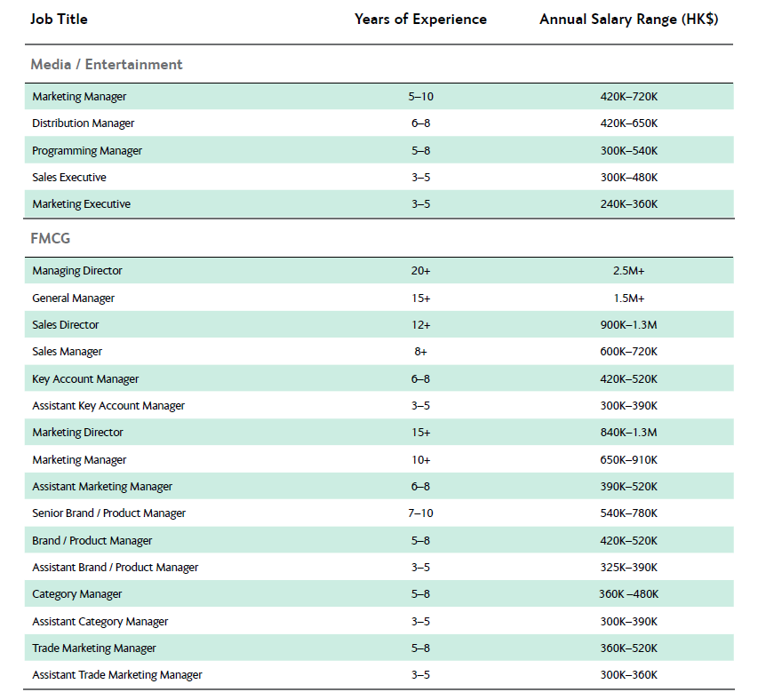Viewport: 766px width, 700px height.
Task: Select the 540K–780K salary value
Action: pyautogui.click(x=629, y=513)
